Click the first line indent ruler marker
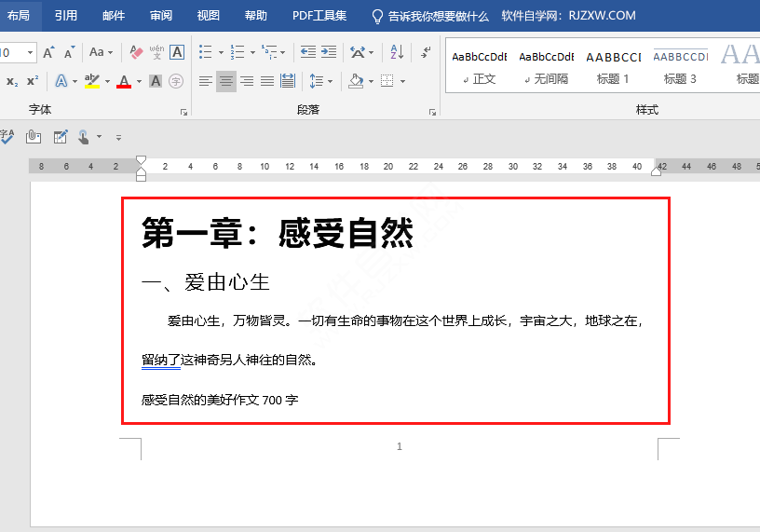 141,160
